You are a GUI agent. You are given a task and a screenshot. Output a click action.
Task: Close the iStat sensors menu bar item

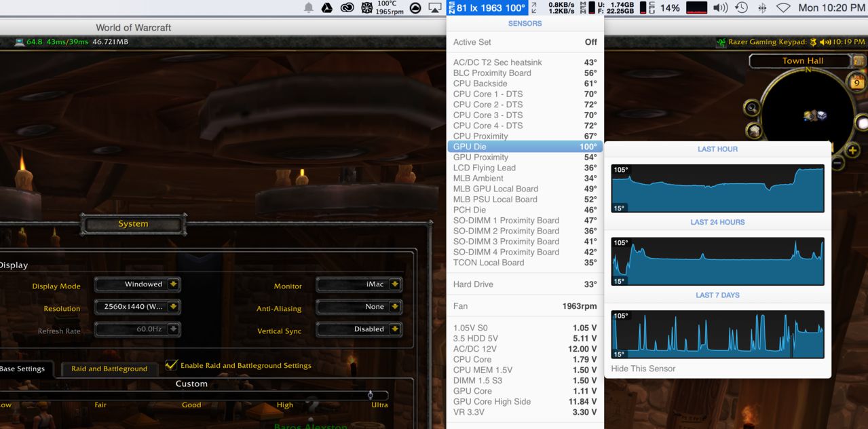coord(487,8)
